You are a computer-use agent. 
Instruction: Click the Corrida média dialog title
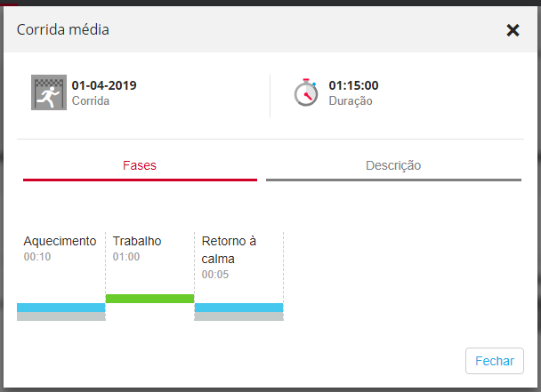pos(63,30)
